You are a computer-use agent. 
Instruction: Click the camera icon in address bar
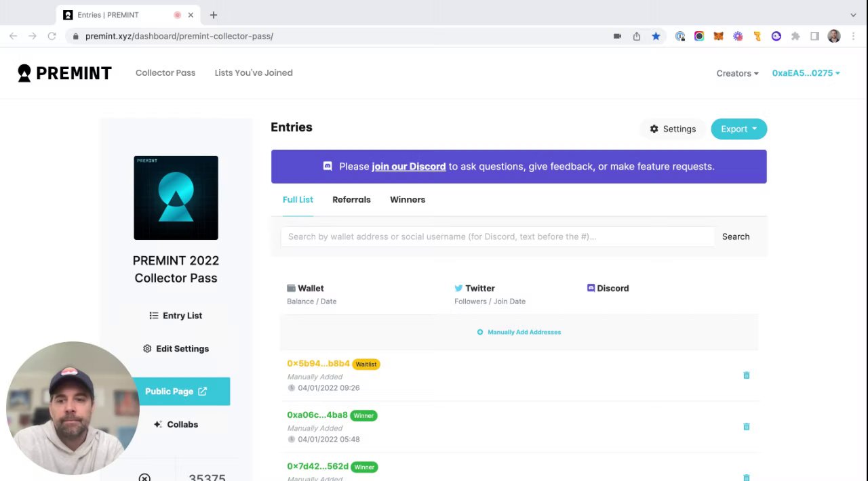(617, 36)
